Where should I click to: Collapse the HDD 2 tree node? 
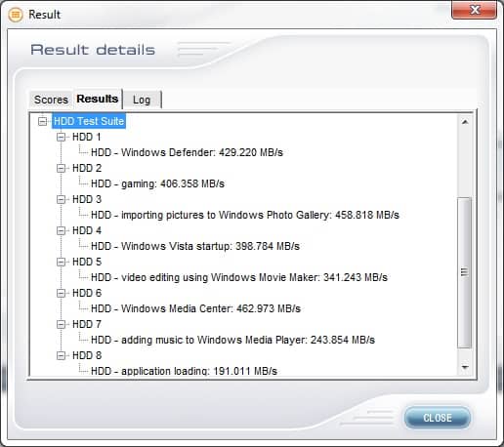[x=61, y=168]
